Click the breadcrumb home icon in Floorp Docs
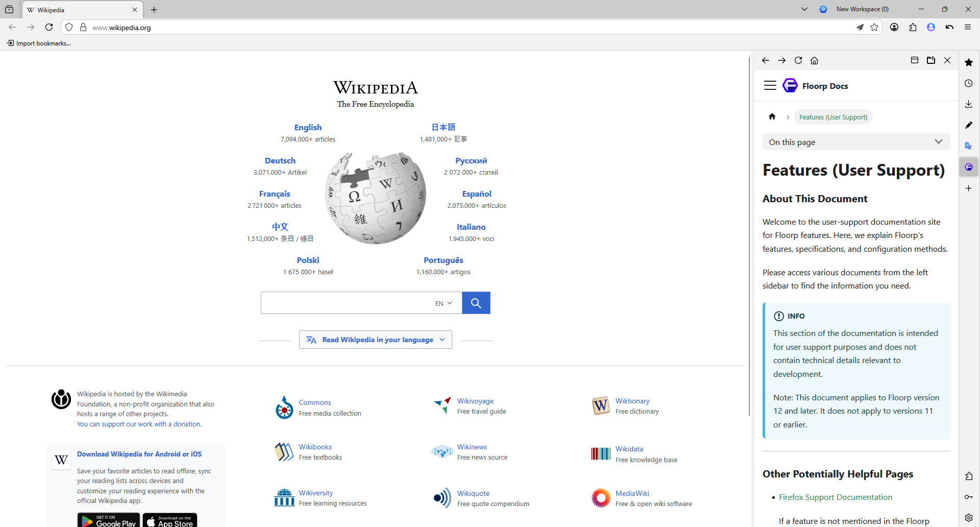 click(x=772, y=116)
